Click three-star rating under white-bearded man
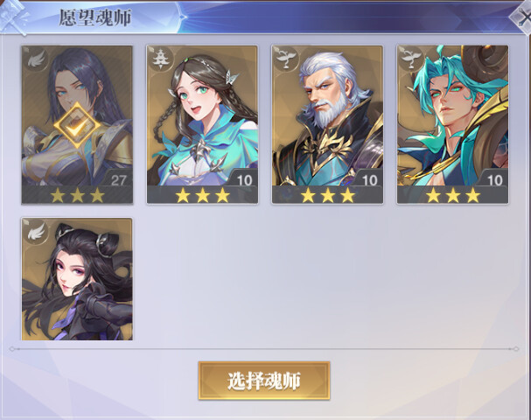This screenshot has height=420, width=531. (327, 195)
